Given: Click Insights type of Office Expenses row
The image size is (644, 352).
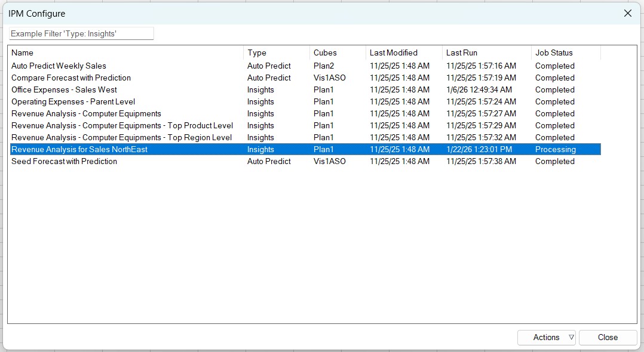Looking at the screenshot, I should point(260,89).
